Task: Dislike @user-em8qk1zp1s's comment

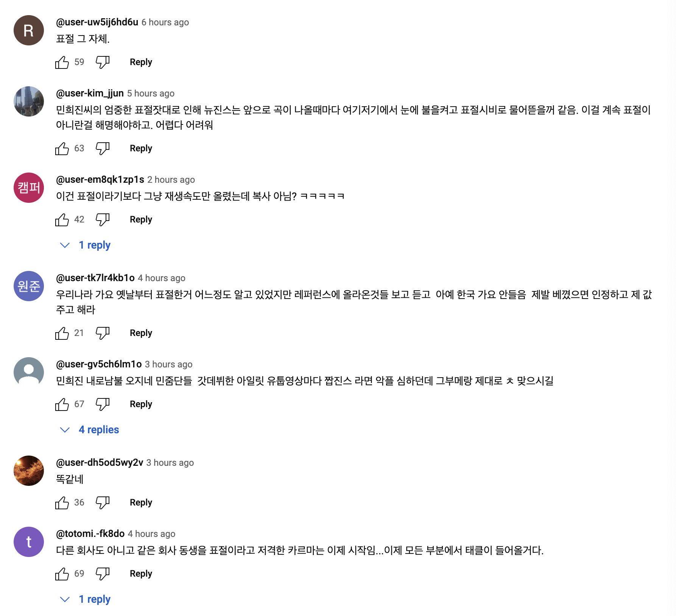Action: 102,219
